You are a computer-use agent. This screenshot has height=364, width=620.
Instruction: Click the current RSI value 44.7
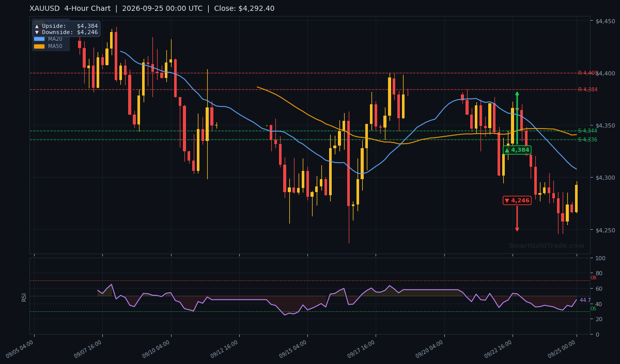coord(585,300)
